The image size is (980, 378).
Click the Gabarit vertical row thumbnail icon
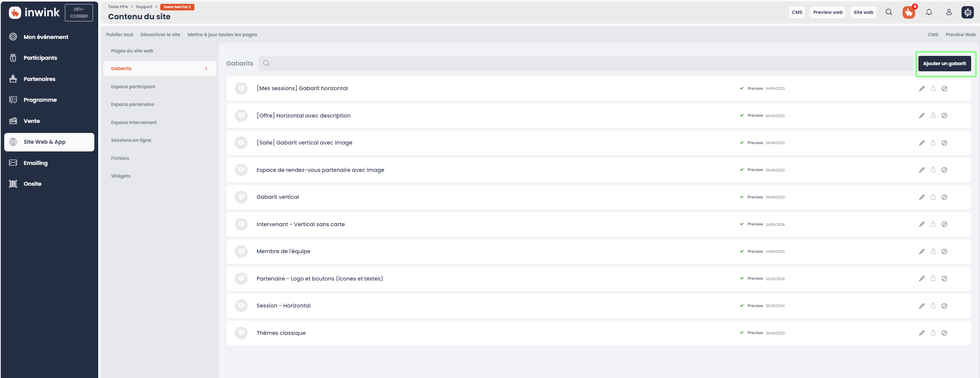[x=241, y=197]
